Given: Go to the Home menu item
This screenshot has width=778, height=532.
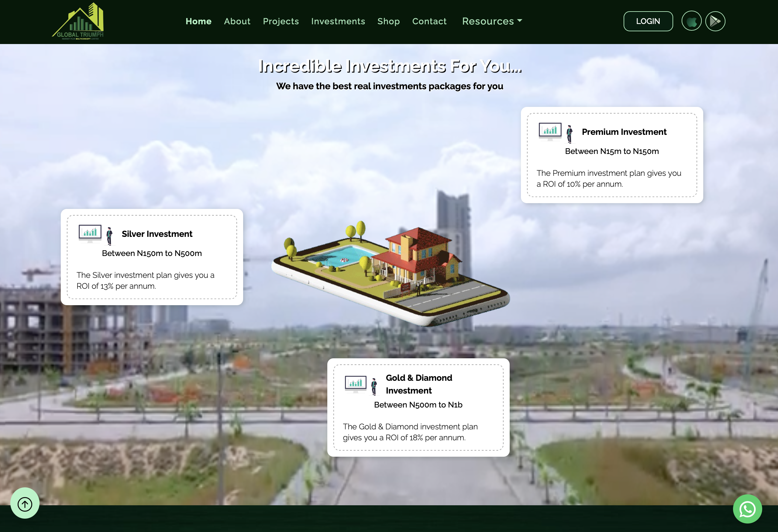Looking at the screenshot, I should tap(198, 22).
